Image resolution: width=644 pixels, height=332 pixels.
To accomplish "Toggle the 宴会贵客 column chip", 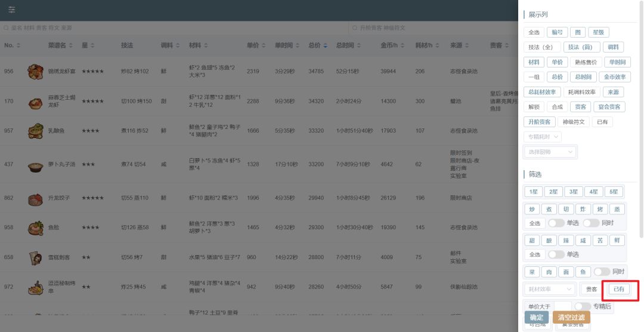I will point(609,107).
